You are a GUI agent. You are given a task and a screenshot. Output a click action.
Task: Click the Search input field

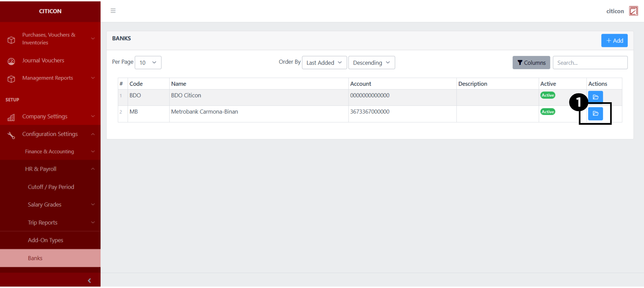[x=590, y=63]
